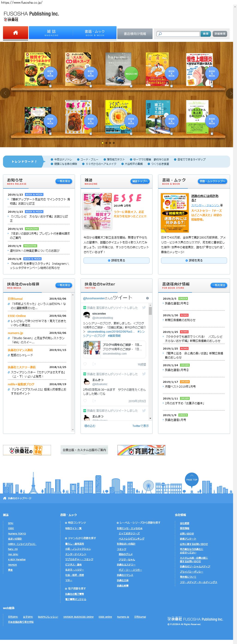Open footer link HARBOR BUSINESS Online
This screenshot has width=237, height=644.
(78, 617)
